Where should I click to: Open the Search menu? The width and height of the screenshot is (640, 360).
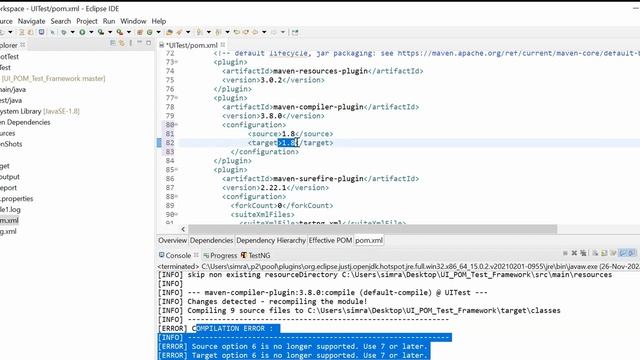pyautogui.click(x=61, y=21)
